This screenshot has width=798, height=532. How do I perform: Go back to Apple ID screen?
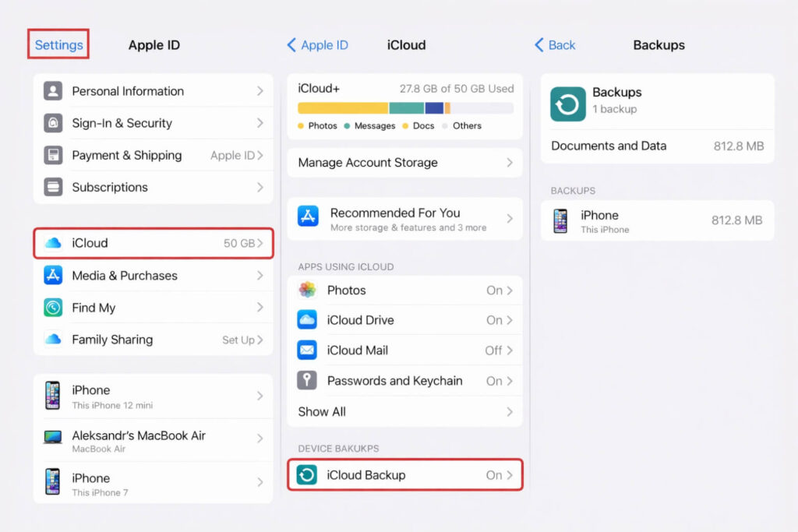point(316,45)
